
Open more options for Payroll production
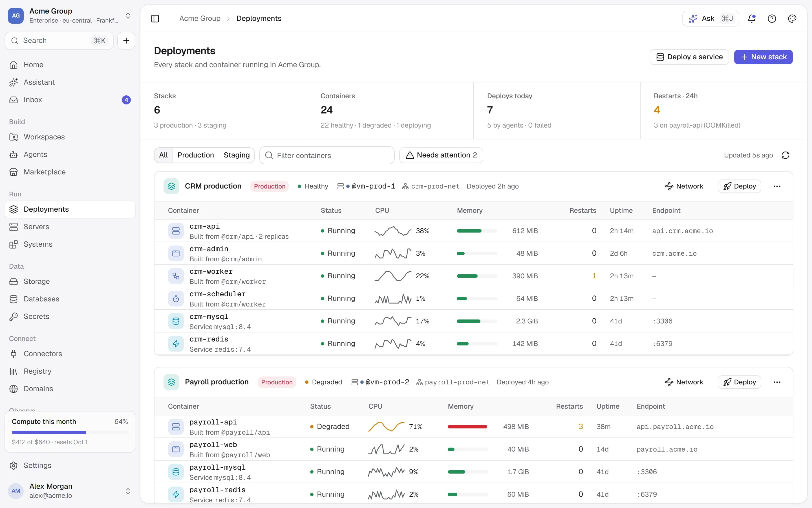click(777, 382)
